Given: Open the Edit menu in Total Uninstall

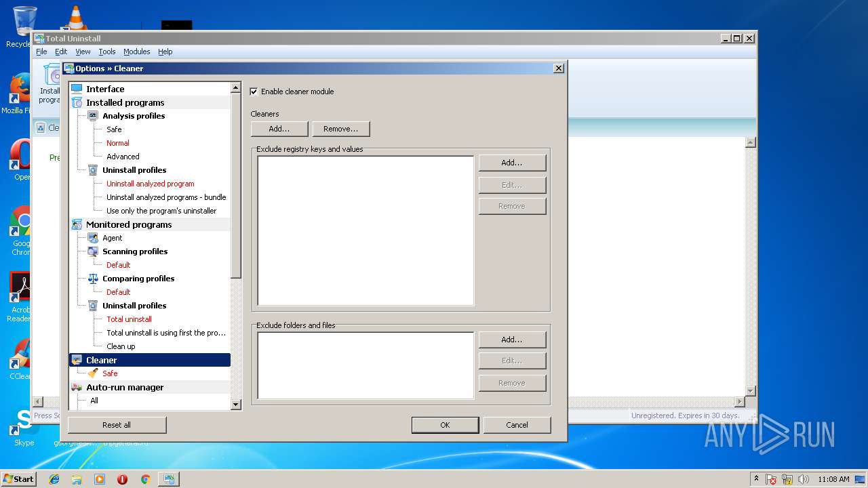Looking at the screenshot, I should [61, 52].
